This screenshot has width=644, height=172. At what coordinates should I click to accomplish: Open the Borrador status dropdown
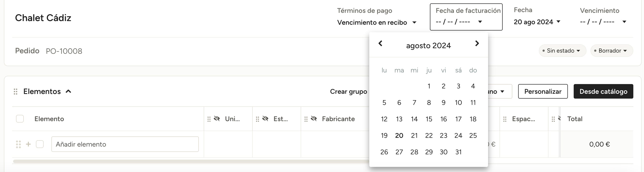pos(611,51)
